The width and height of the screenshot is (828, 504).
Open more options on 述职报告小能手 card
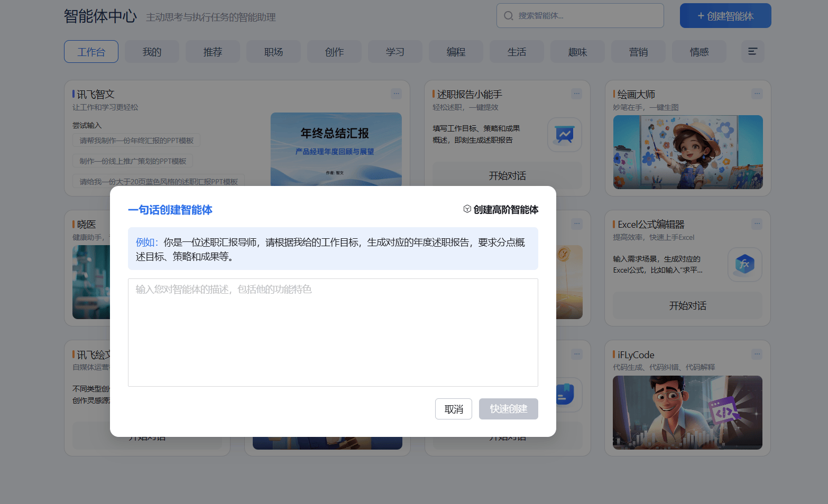coord(576,94)
